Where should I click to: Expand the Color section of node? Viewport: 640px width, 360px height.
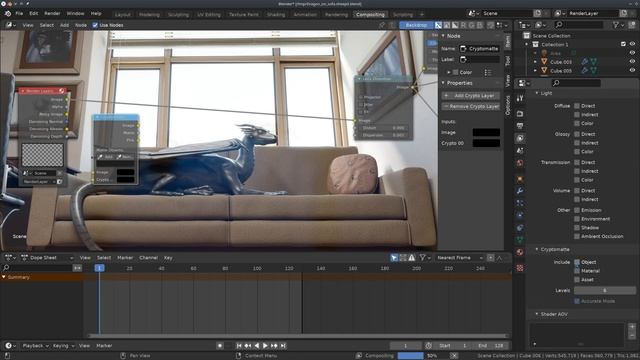tap(449, 72)
